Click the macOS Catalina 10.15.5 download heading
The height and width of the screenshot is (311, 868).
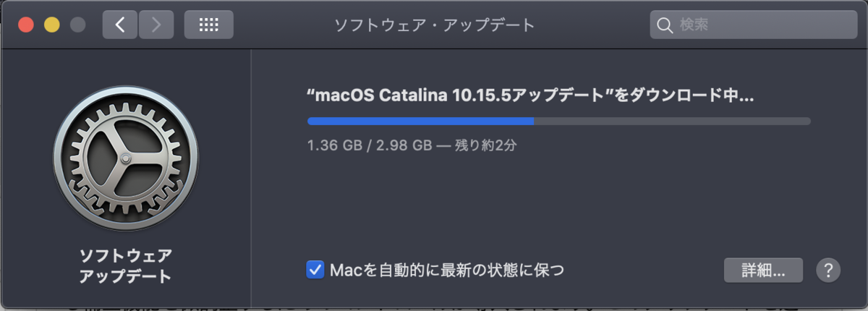coord(531,96)
